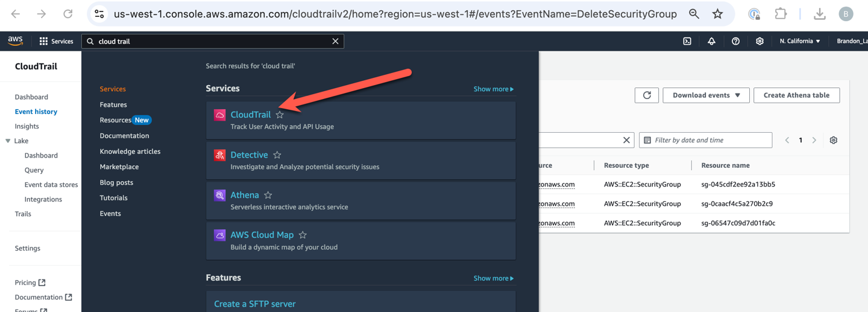Image resolution: width=868 pixels, height=312 pixels.
Task: Open Trails in sidebar
Action: click(23, 214)
